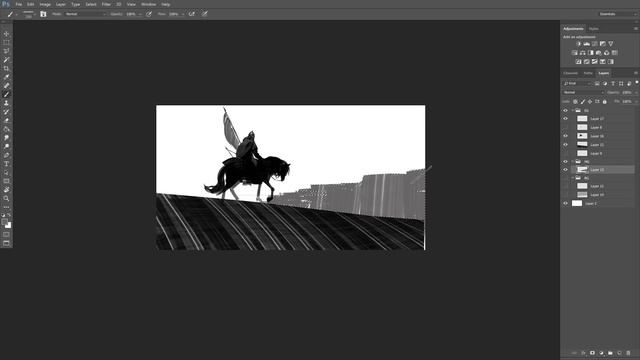Screen dimensions: 640x360
Task: Select the Zoom tool
Action: (x=6, y=198)
